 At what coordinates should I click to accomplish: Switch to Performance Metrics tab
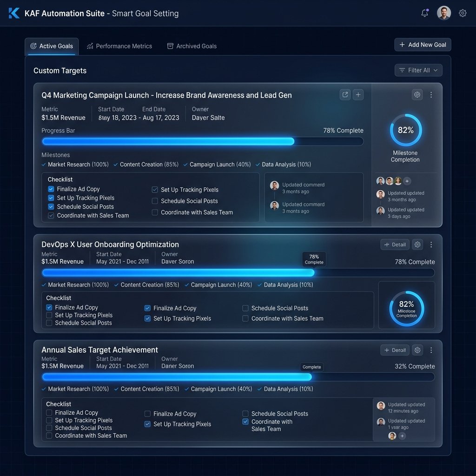pyautogui.click(x=119, y=46)
